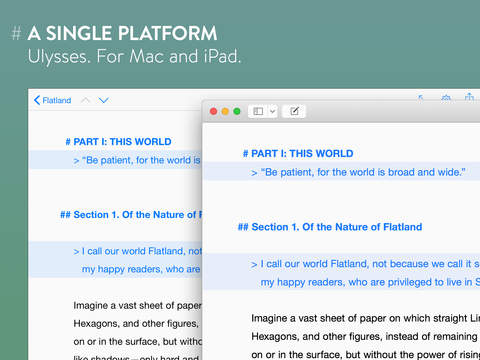Screen dimensions: 480x360
Task: Click "my happy readers" line in iPad window
Action: point(141,269)
